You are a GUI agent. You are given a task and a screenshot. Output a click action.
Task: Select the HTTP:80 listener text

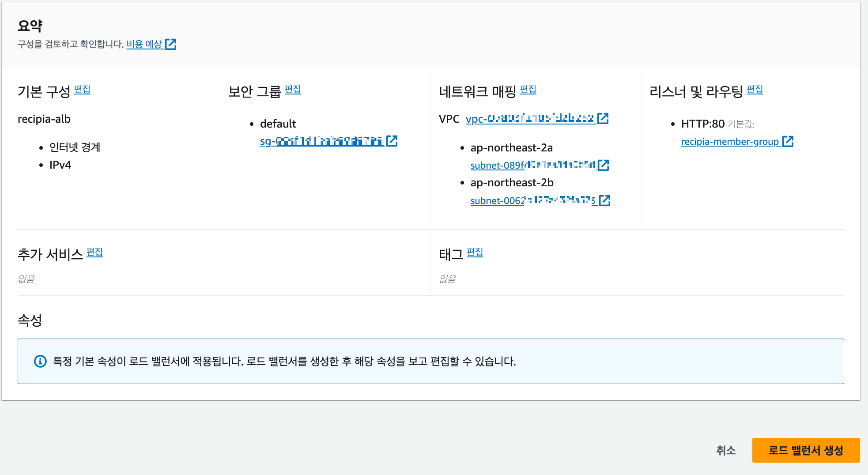point(703,124)
